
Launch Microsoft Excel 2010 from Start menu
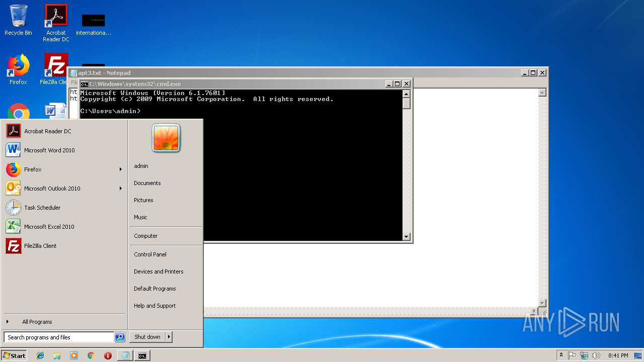pos(64,227)
